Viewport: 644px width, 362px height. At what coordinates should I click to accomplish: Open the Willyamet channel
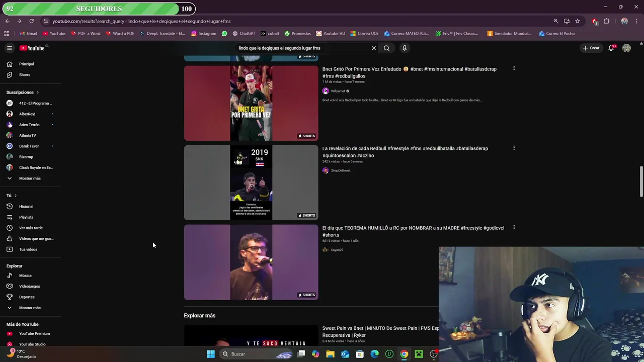(x=338, y=91)
